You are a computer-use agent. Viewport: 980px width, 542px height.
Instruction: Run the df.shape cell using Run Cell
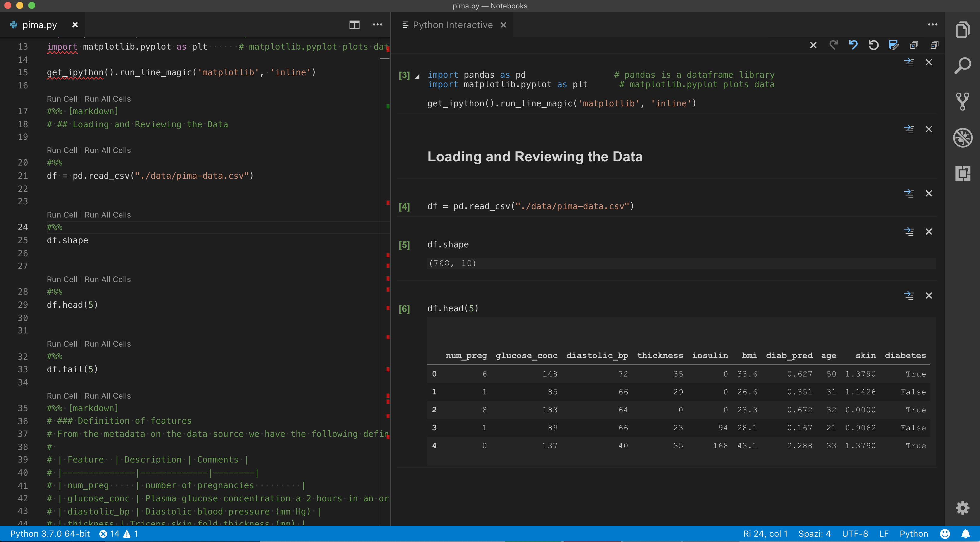(x=62, y=215)
